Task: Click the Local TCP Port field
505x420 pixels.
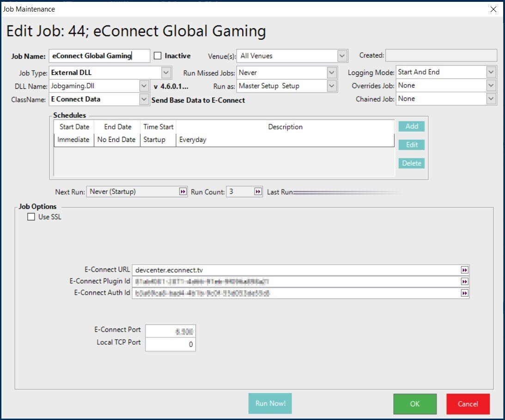Action: [170, 344]
